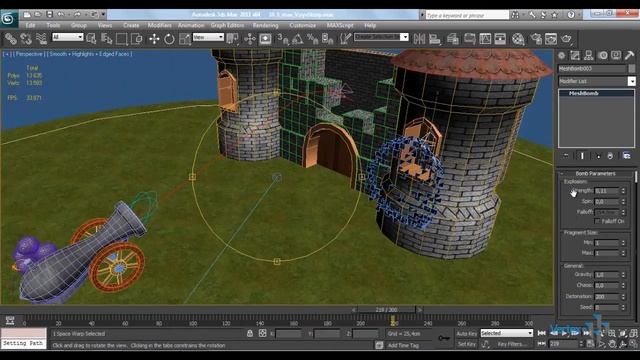640x360 pixels.
Task: Open Smooth + Highlights shading label menu
Action: tap(89, 54)
